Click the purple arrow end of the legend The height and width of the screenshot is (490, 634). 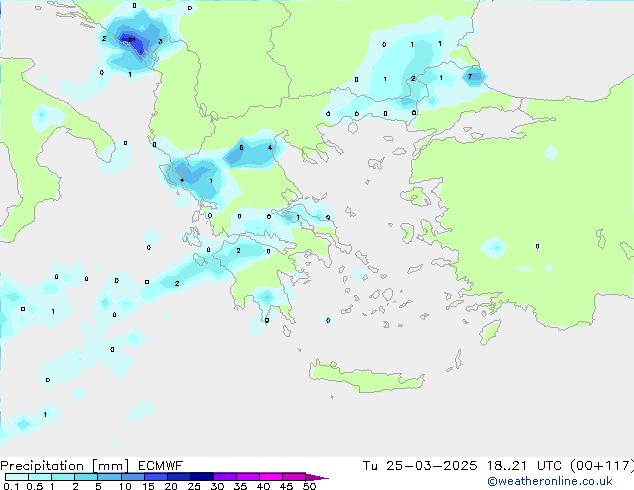(x=317, y=477)
